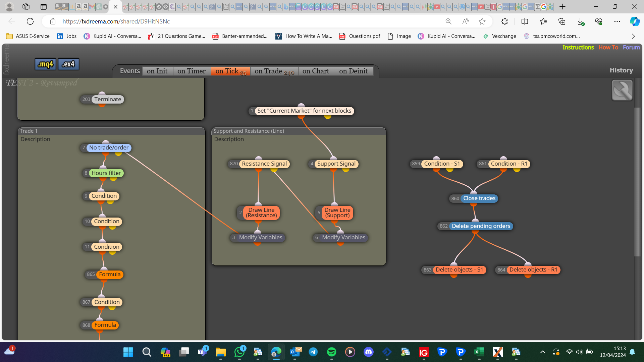This screenshot has height=362, width=644.
Task: Select the Draw Line (Support) block
Action: click(x=334, y=213)
